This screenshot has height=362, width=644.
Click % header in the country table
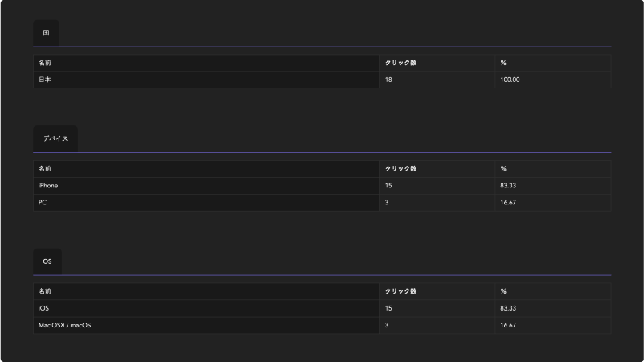[x=503, y=63]
